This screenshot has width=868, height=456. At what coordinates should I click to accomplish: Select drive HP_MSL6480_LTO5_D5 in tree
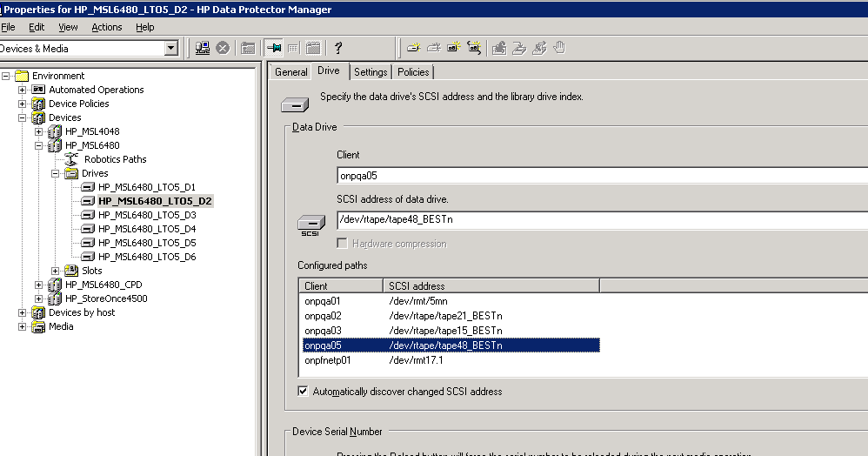[147, 243]
